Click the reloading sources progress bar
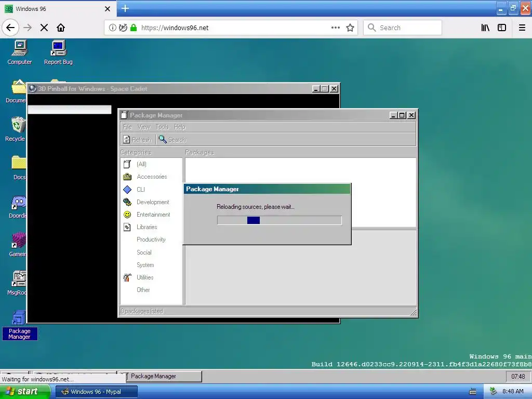The image size is (532, 399). click(279, 220)
